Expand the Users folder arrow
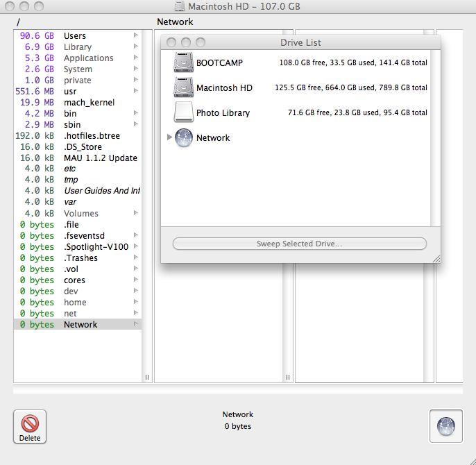 tap(136, 35)
